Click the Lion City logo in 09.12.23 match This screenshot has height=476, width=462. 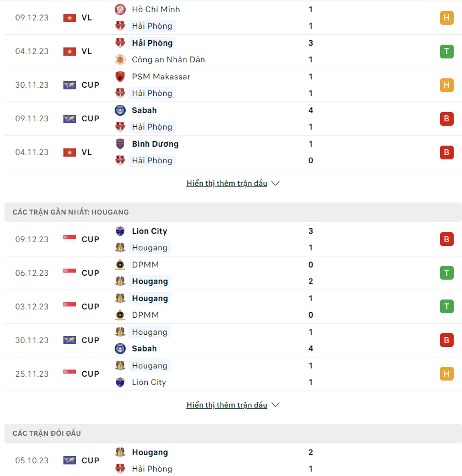[120, 231]
